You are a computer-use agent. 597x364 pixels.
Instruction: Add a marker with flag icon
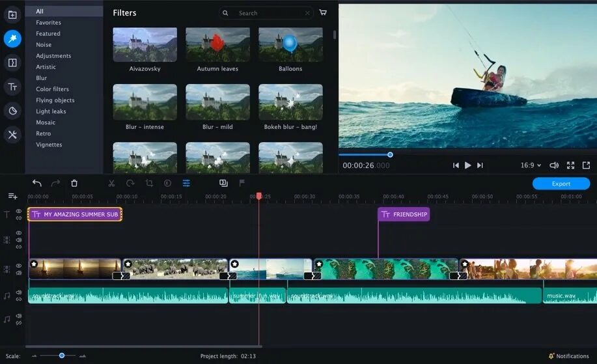242,183
